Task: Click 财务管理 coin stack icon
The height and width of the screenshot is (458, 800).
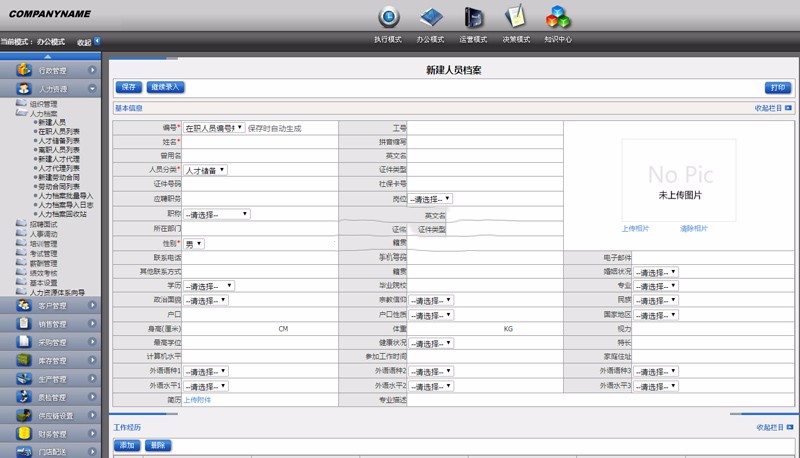Action: click(22, 434)
